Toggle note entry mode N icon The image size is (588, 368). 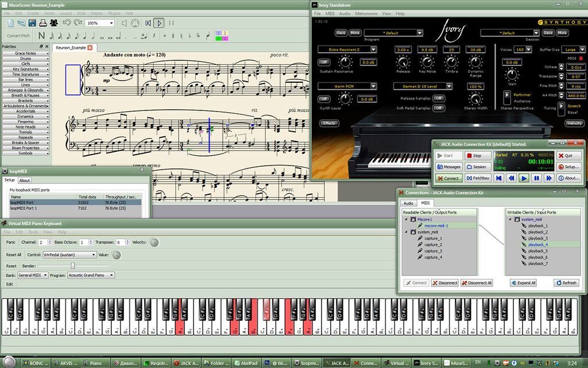(41, 36)
